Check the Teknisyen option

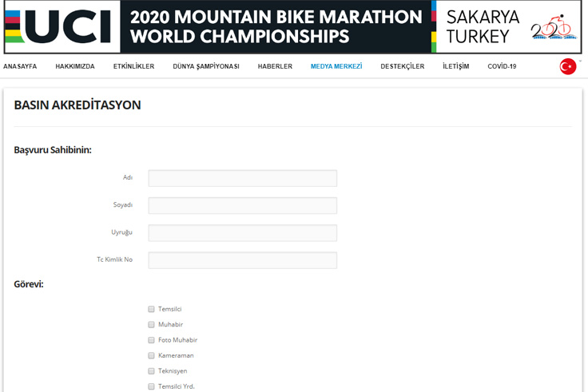pos(151,371)
